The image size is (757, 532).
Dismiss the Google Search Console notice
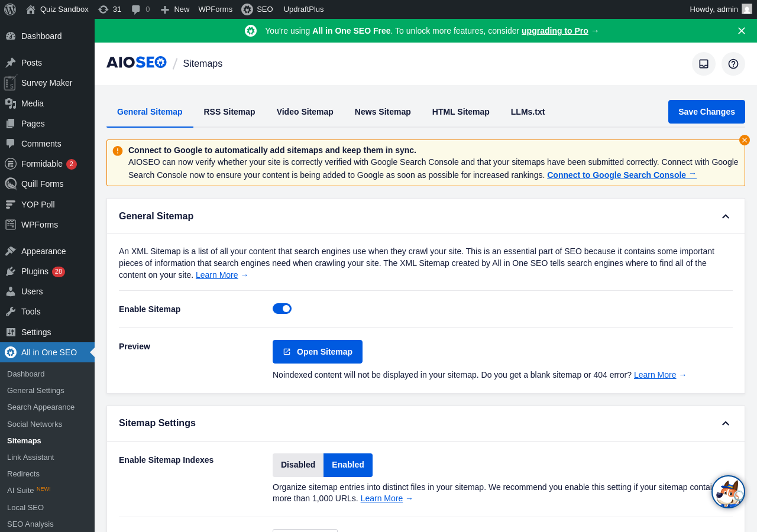745,140
